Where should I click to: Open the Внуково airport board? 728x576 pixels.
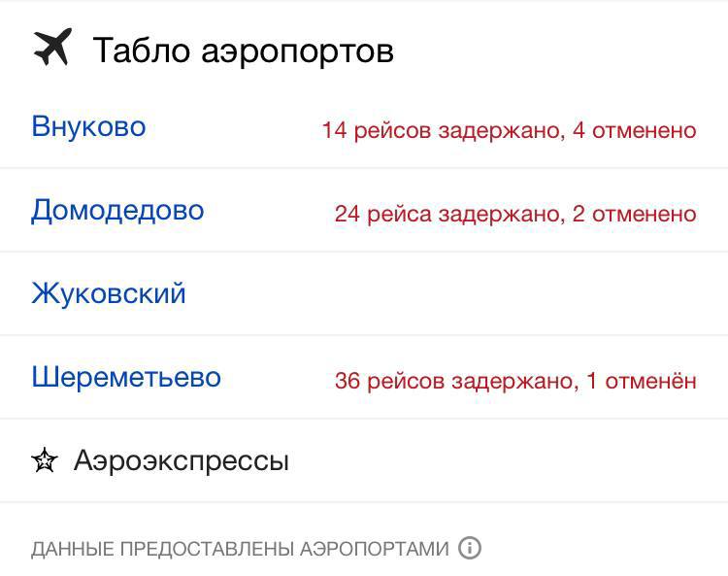88,127
